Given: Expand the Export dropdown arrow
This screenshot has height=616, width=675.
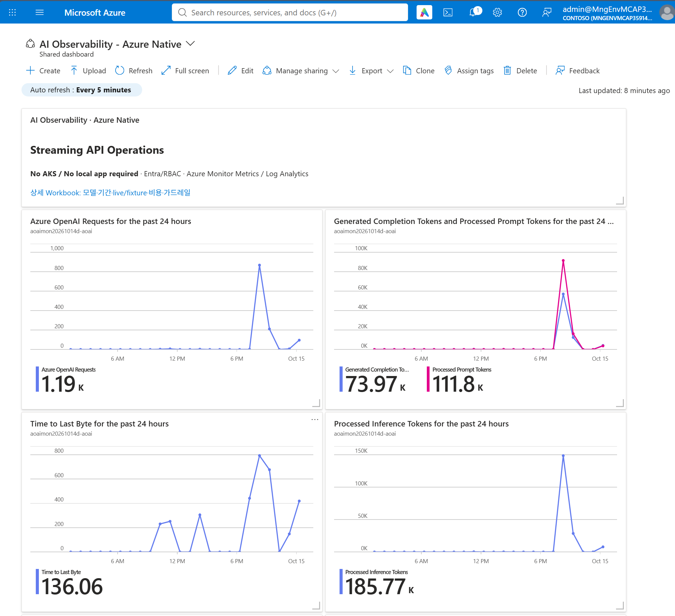Looking at the screenshot, I should (390, 71).
